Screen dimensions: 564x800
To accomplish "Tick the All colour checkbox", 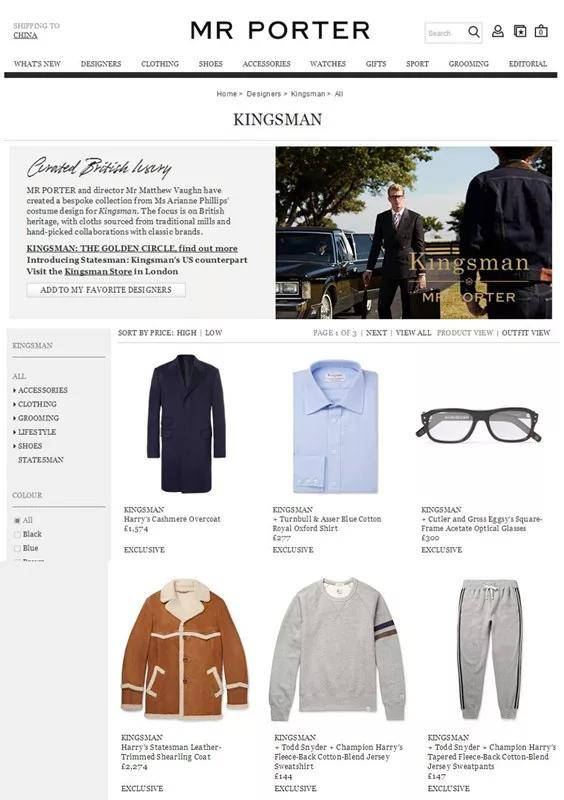I will tap(17, 520).
